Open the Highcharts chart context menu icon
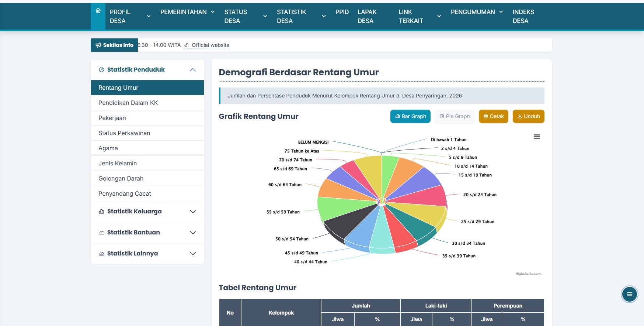Viewport: 644px width, 326px height. tap(537, 137)
